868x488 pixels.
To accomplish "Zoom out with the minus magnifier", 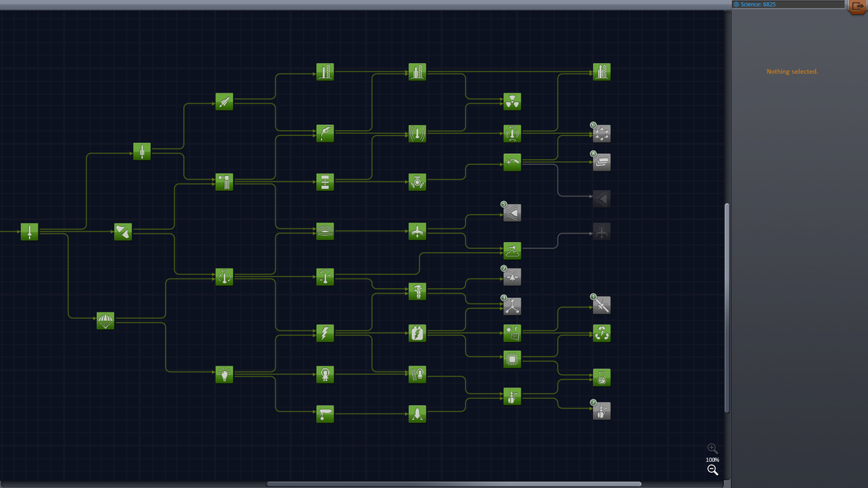I will [712, 470].
